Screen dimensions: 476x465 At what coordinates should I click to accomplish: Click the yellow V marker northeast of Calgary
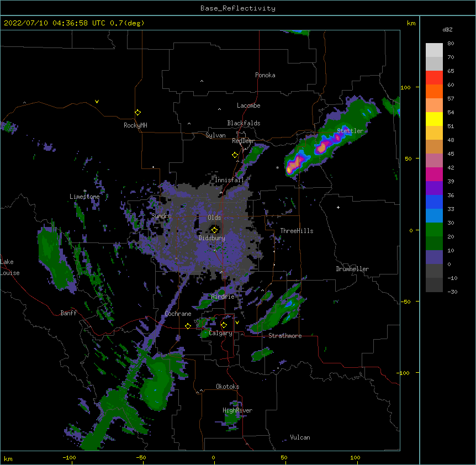[x=237, y=323]
